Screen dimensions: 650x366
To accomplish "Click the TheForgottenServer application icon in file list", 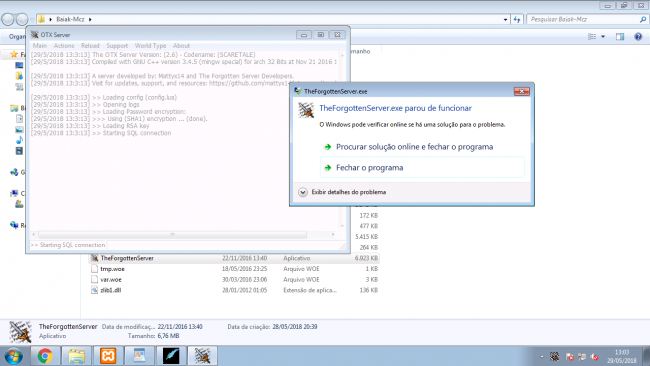I will (x=95, y=258).
